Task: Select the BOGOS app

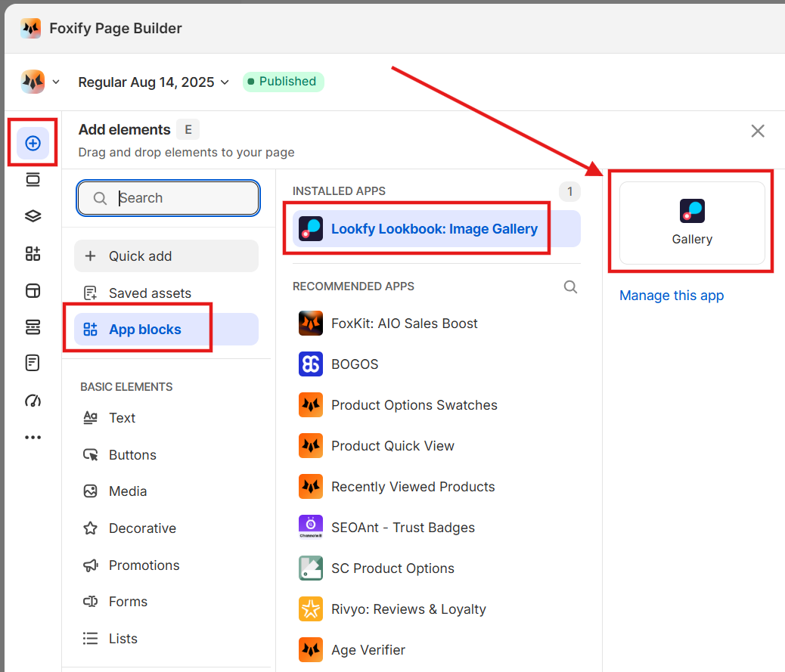Action: [x=436, y=364]
